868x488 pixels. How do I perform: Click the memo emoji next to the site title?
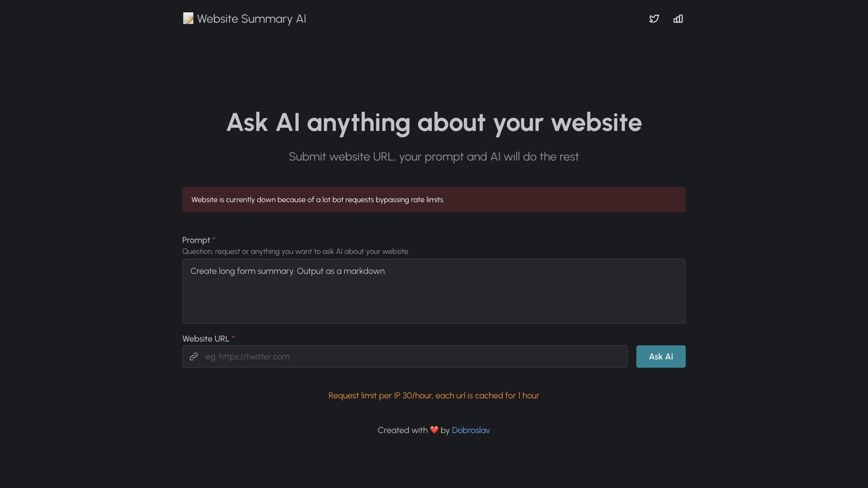click(x=188, y=19)
